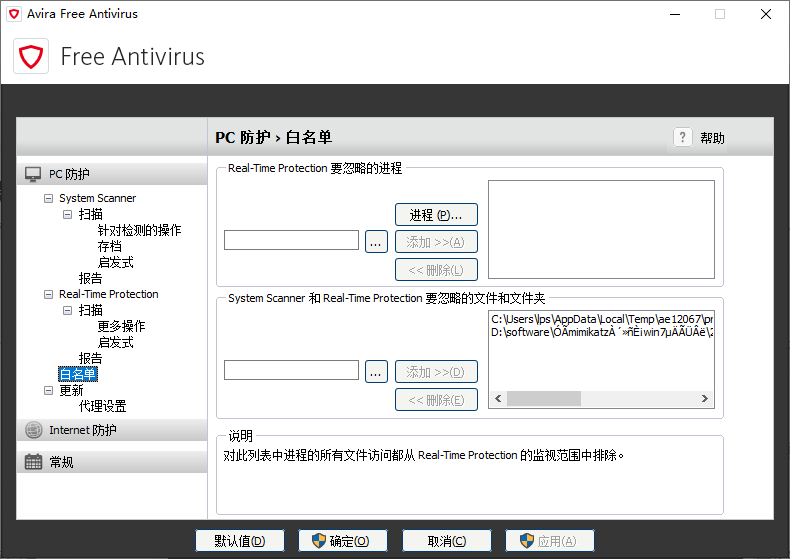The width and height of the screenshot is (790, 559).
Task: Select 更多操作 tree item
Action: coord(121,326)
